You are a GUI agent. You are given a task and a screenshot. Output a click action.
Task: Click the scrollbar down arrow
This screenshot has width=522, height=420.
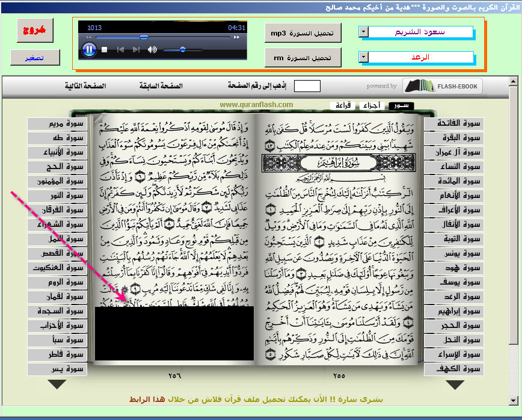click(514, 401)
